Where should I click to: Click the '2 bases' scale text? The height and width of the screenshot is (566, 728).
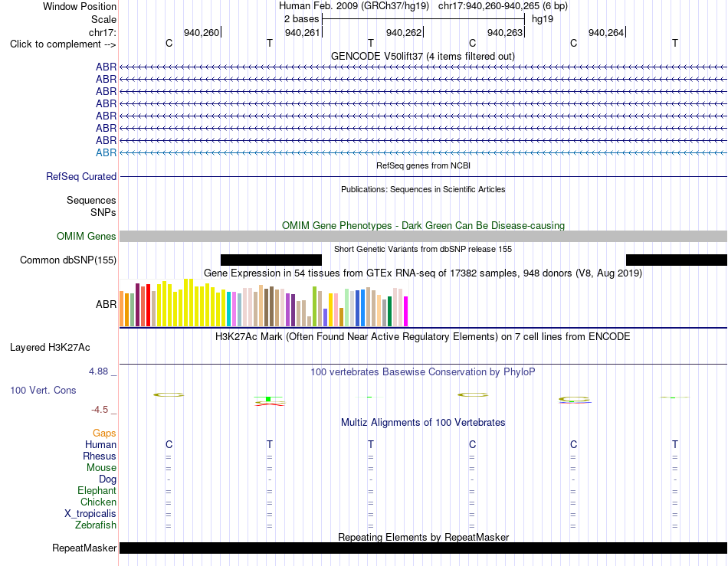[x=301, y=19]
